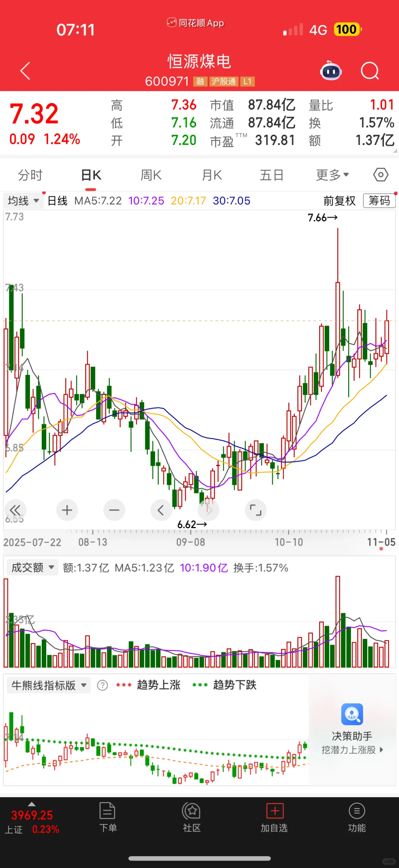Screen dimensions: 399x868
Task: Switch to the 月K tab
Action: (212, 175)
